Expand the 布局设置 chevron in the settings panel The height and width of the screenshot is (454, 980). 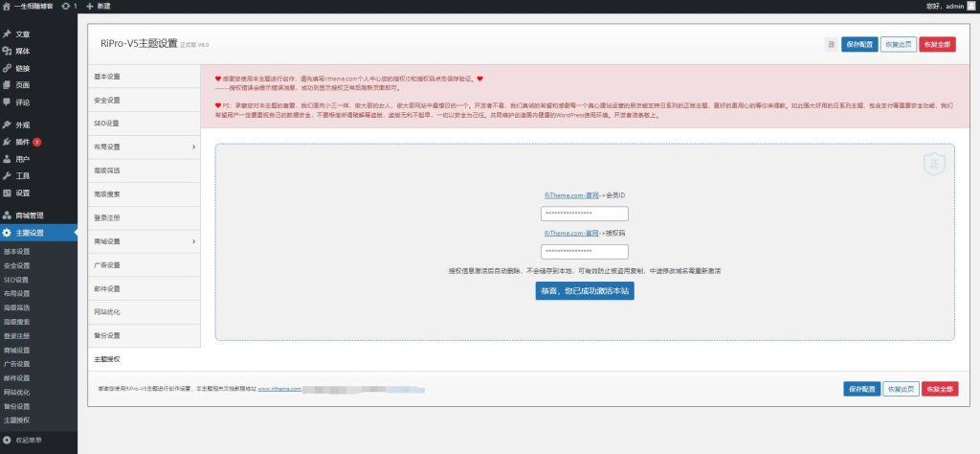point(193,147)
